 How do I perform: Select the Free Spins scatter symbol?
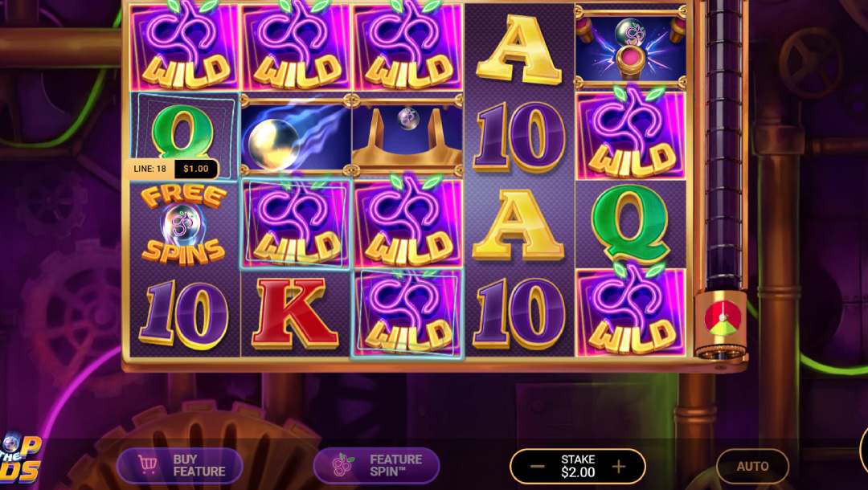pyautogui.click(x=183, y=224)
